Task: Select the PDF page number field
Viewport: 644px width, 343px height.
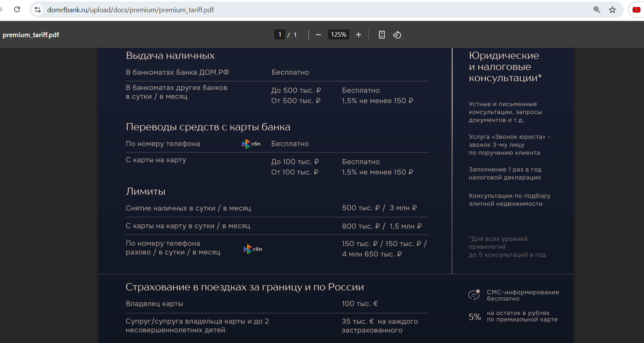Action: [x=280, y=34]
